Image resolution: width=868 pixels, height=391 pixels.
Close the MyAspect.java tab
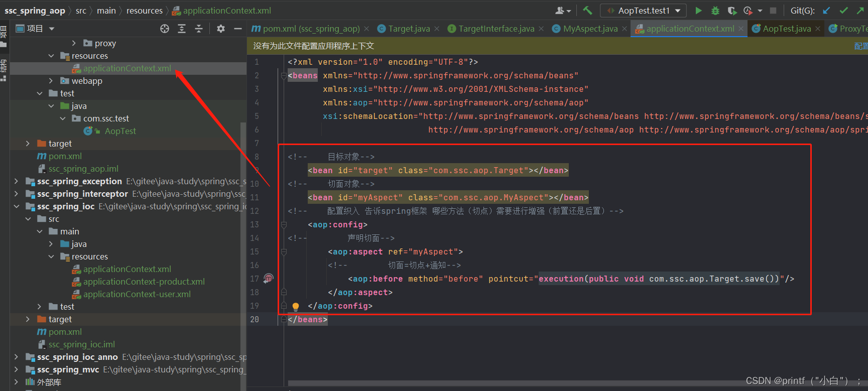(x=625, y=29)
